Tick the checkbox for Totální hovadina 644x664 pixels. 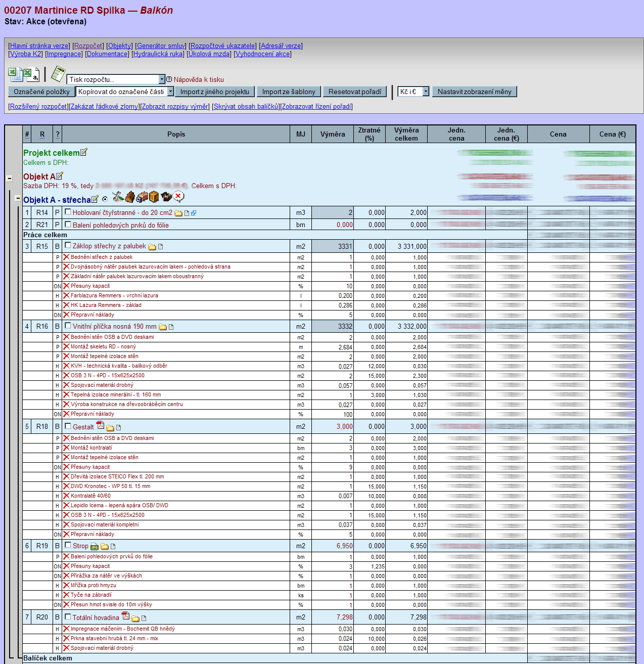(x=68, y=617)
